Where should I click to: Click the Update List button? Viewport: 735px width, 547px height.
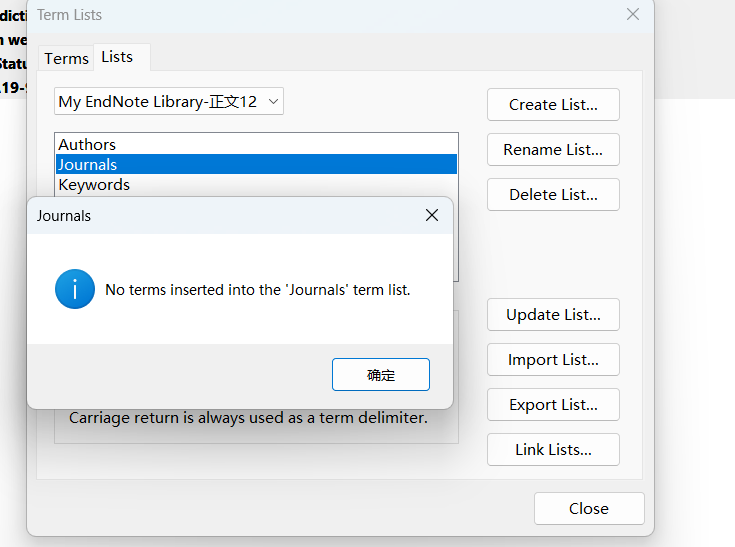point(553,315)
